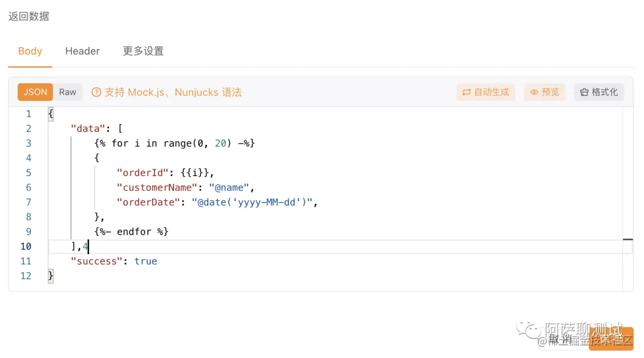
Task: Select JSON body mode
Action: [x=36, y=92]
